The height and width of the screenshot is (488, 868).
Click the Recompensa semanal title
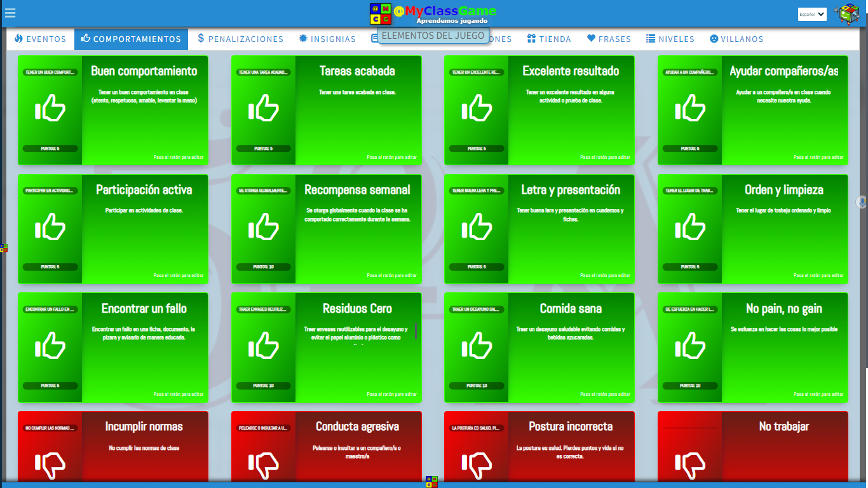tap(357, 189)
